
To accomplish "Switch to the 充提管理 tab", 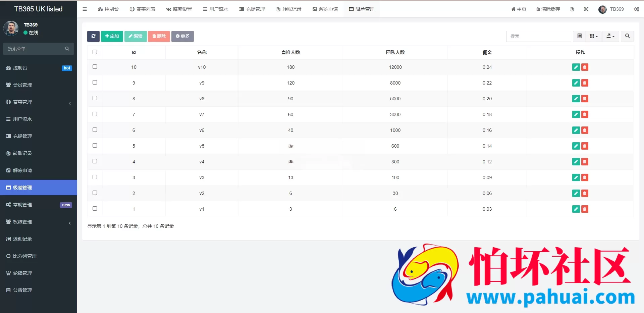I will point(252,9).
